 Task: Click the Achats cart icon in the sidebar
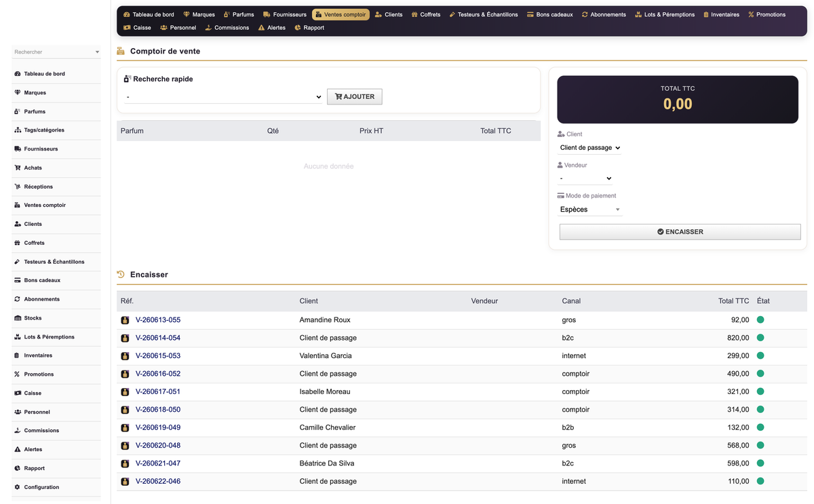(x=17, y=168)
